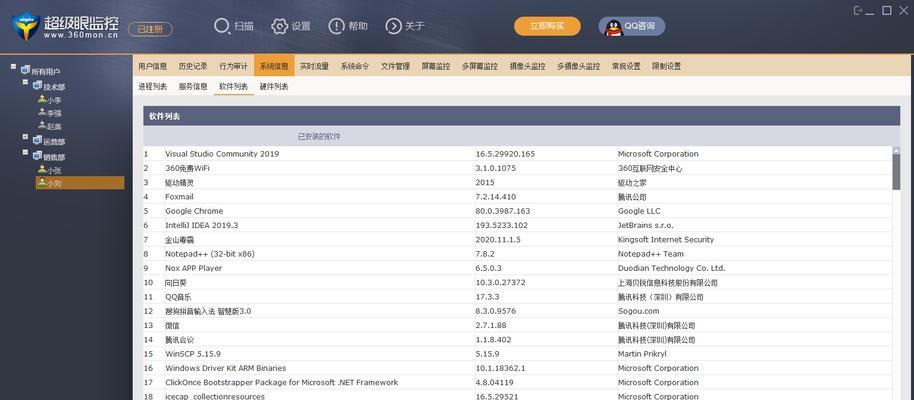
Task: Select the Nox APP Player row
Action: (518, 268)
